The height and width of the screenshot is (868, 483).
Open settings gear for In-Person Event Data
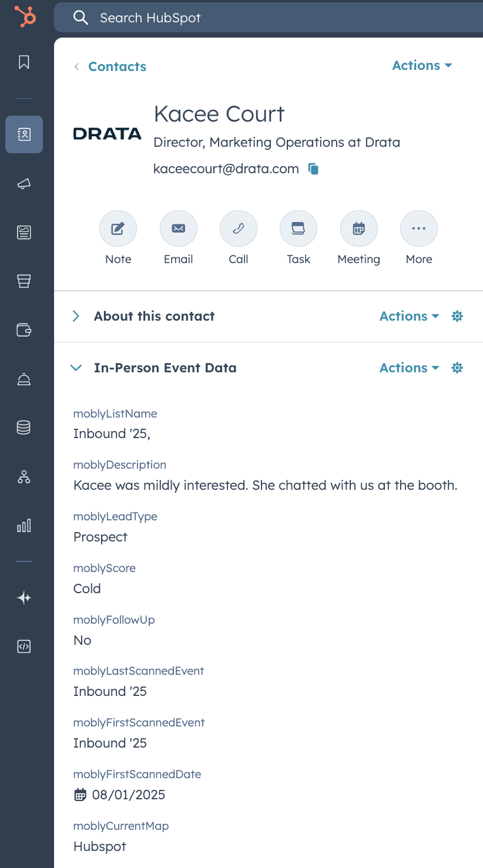[457, 368]
